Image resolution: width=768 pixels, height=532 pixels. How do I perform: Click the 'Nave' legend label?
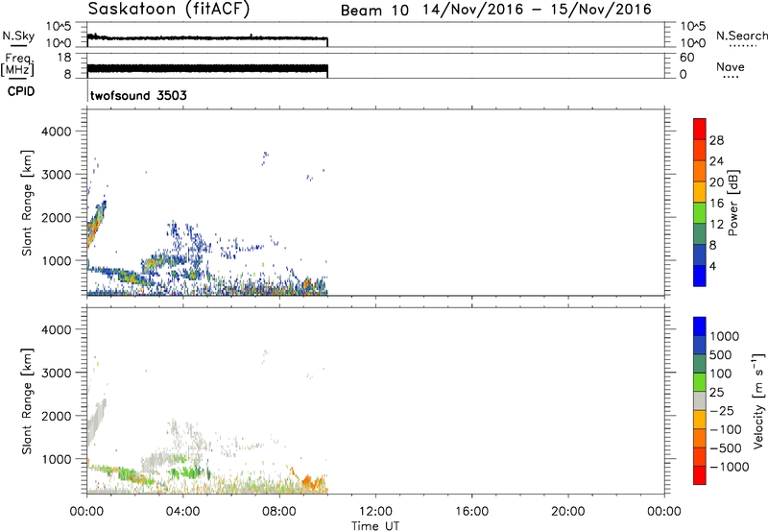pos(731,67)
